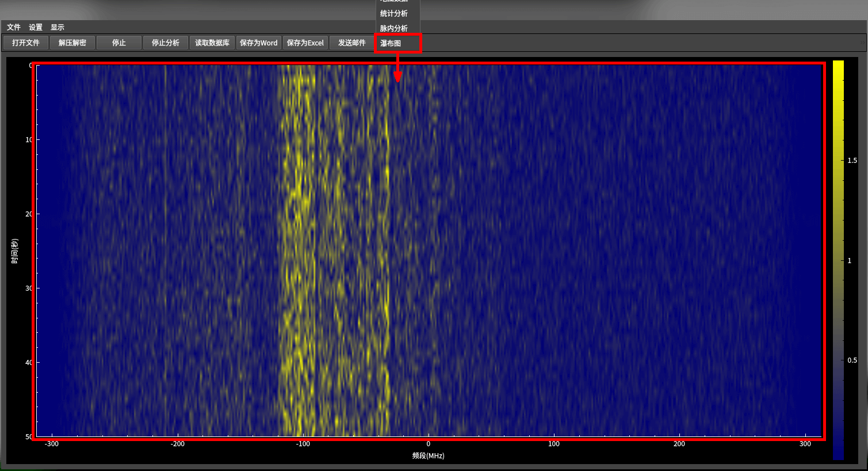
Task: Click the yellow top of the color scale bar
Action: click(838, 66)
